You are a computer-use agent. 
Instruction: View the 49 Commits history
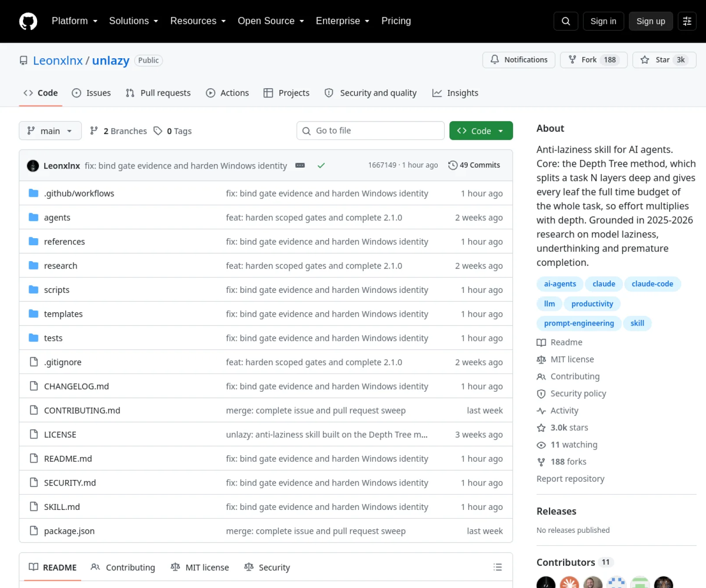(x=474, y=165)
